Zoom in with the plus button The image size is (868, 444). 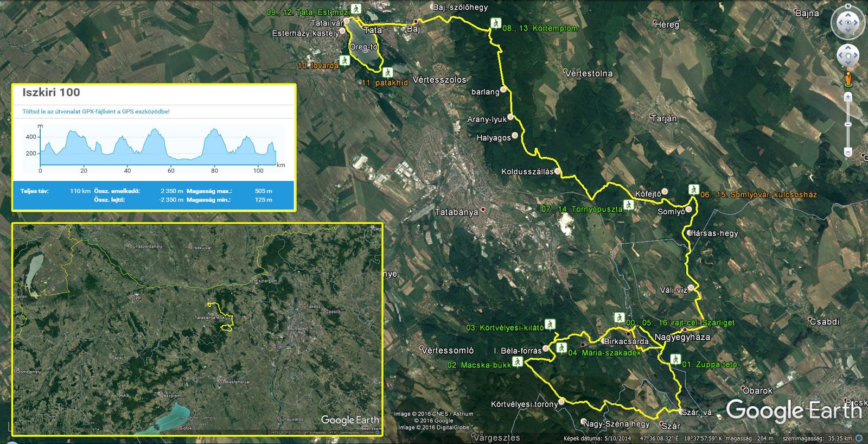pos(848,97)
